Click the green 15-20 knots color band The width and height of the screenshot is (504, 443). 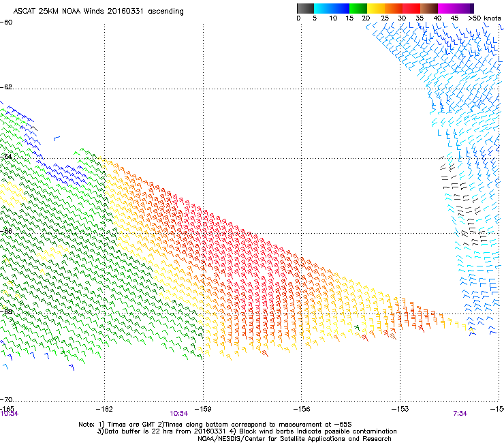coord(358,8)
